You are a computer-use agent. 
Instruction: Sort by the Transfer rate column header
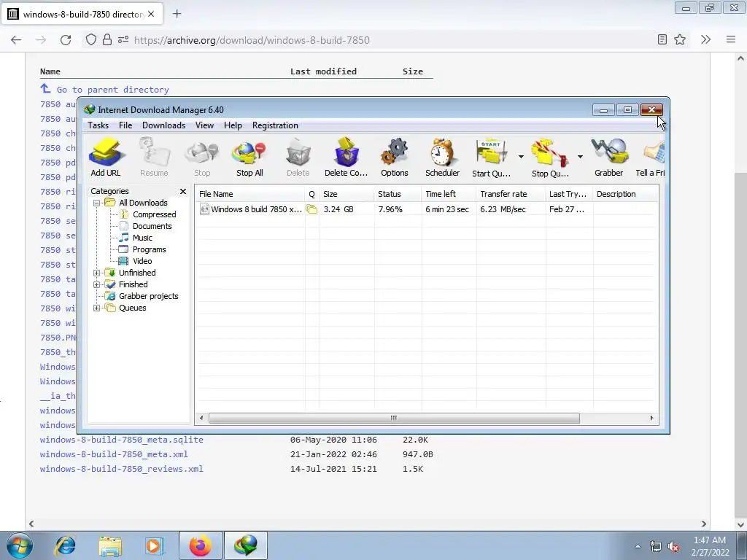tap(511, 194)
